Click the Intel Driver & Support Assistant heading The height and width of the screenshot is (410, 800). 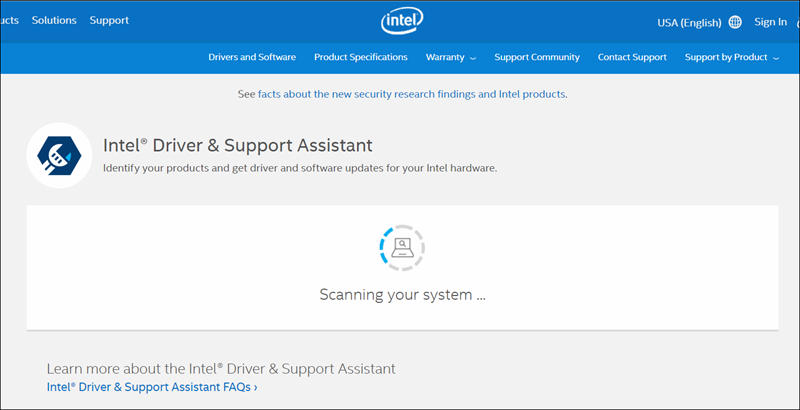238,145
